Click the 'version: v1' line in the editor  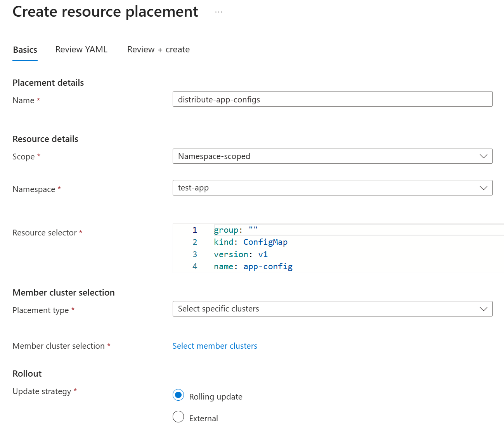tap(241, 254)
